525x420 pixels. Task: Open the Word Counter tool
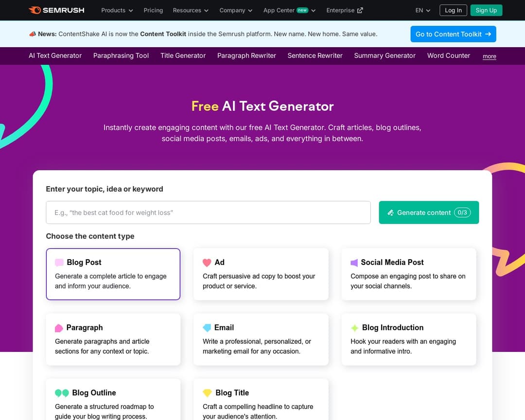pos(448,55)
